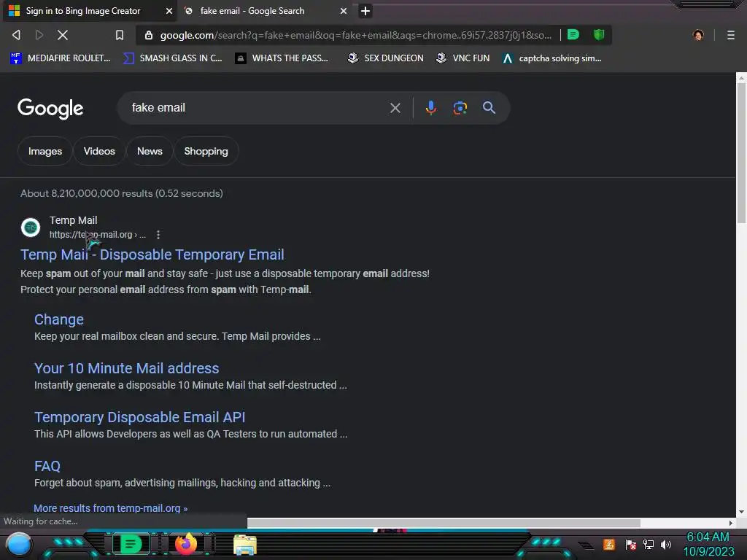747x560 pixels.
Task: Open a new tab with plus button
Action: pos(365,11)
